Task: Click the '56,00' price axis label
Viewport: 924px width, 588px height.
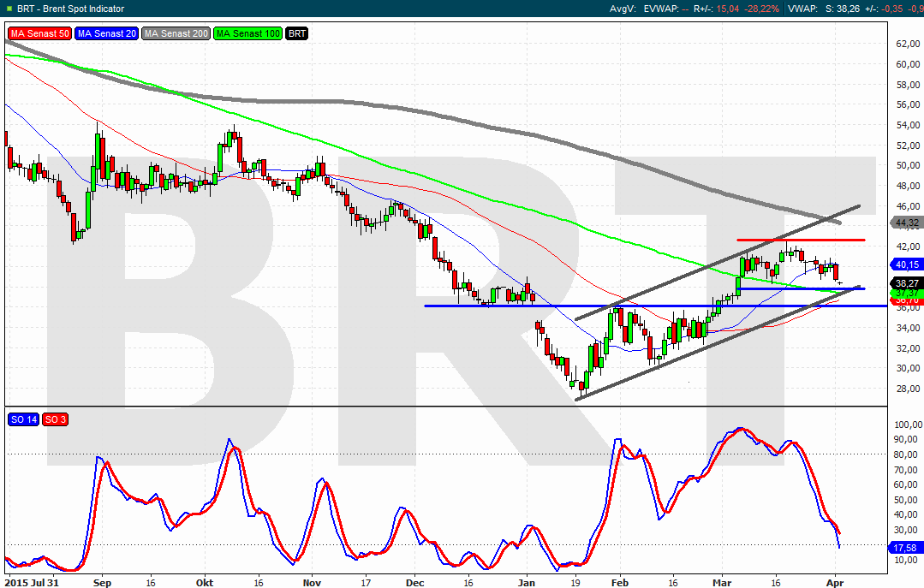Action: coord(908,104)
